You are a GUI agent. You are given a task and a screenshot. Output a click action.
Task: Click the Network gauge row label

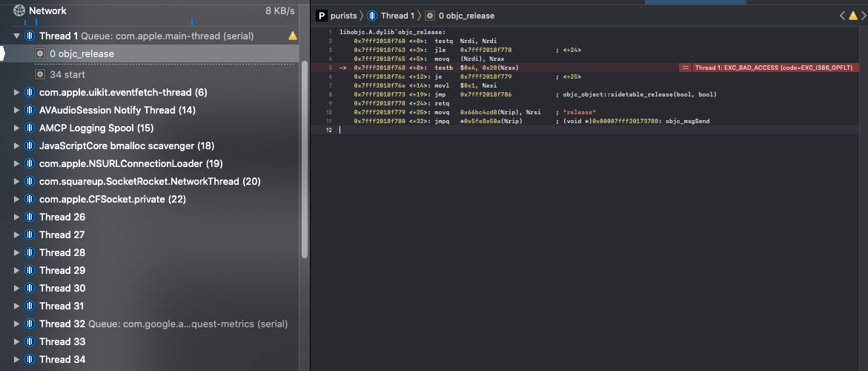pyautogui.click(x=47, y=10)
